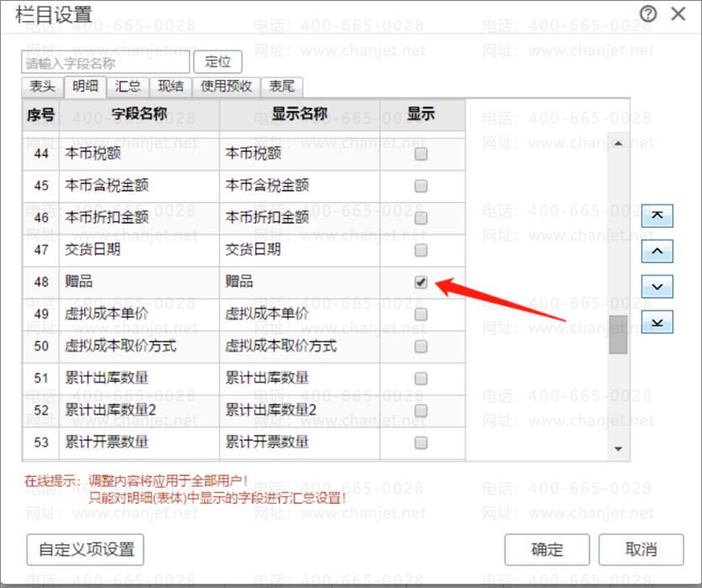Move selected row down one
Screen dimensions: 702x588
pos(657,286)
